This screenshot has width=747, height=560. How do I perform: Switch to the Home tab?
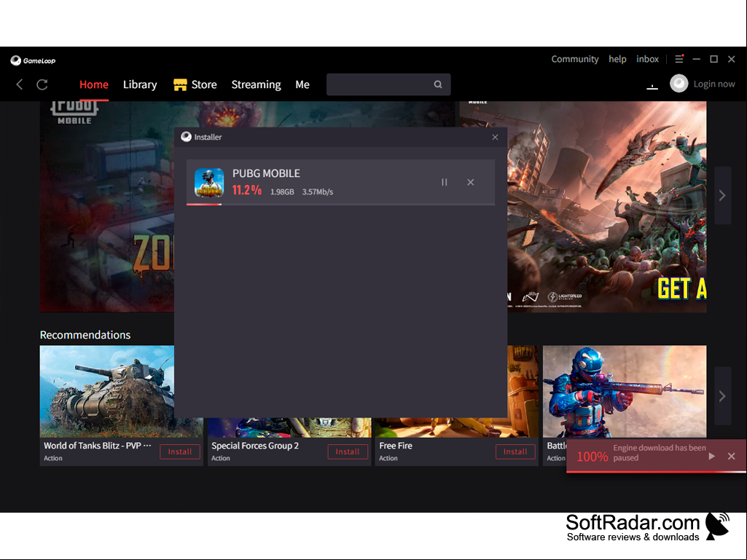(94, 84)
